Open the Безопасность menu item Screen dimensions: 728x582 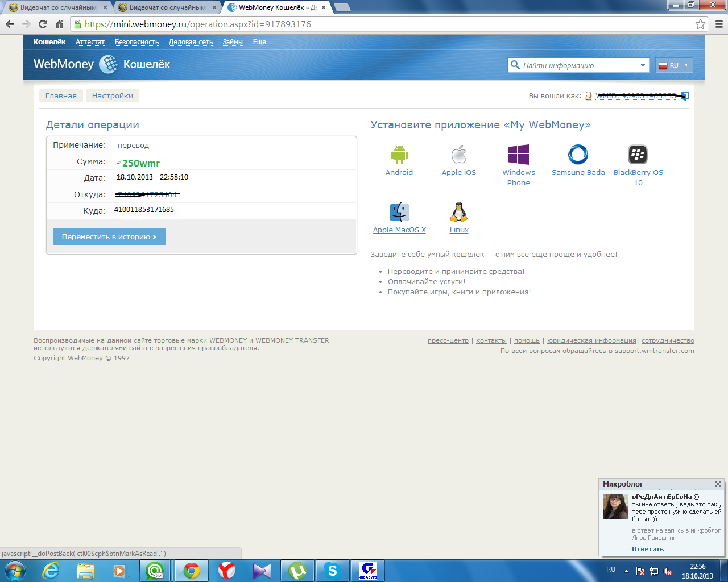point(136,42)
